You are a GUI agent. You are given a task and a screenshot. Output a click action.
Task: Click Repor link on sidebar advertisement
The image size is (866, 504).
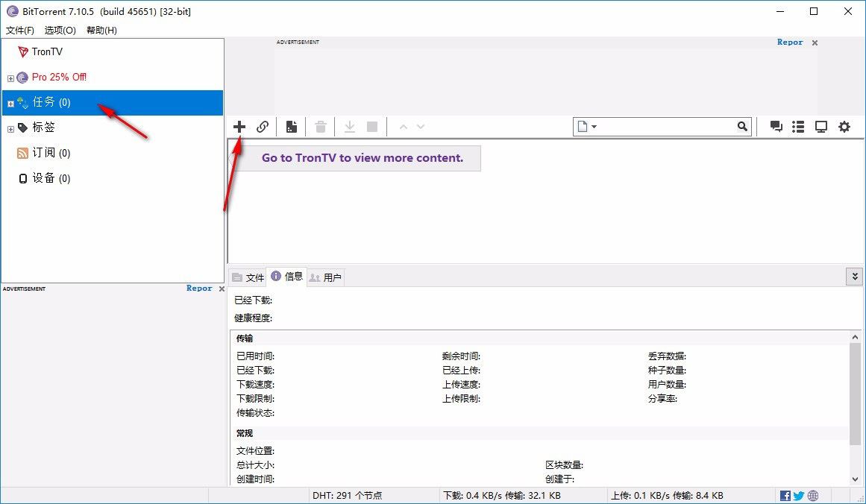[199, 288]
